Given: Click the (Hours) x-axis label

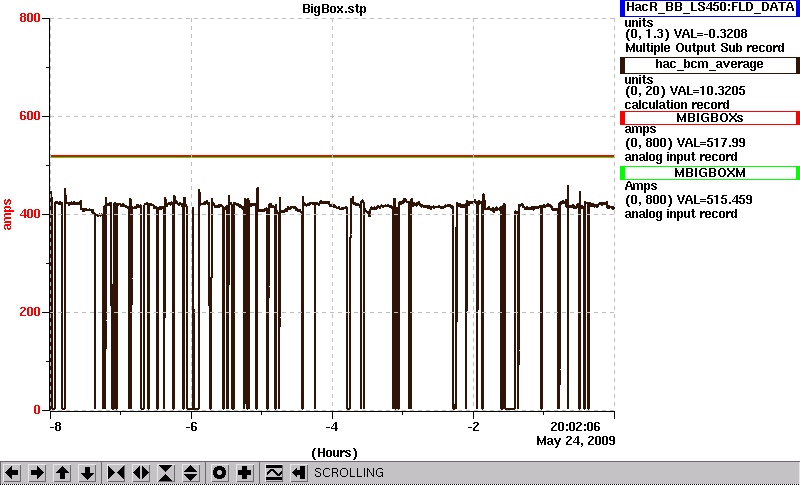Looking at the screenshot, I should click(334, 453).
